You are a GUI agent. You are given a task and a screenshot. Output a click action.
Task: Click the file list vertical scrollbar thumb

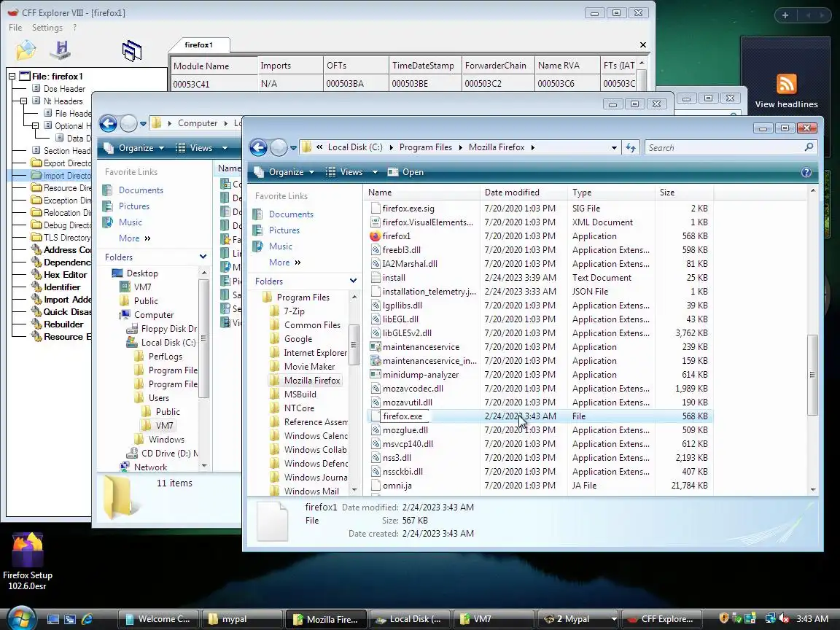(x=812, y=375)
